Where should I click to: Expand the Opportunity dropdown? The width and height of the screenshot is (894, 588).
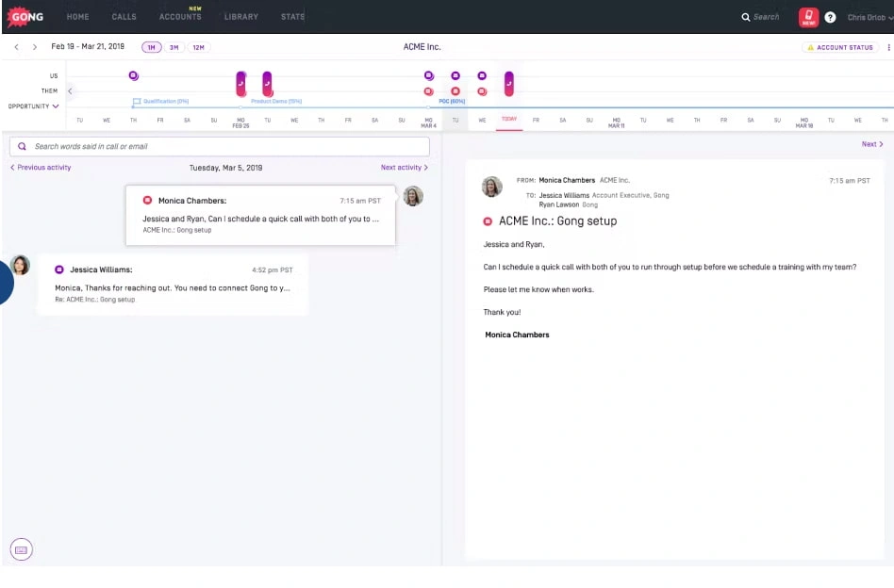(x=33, y=106)
